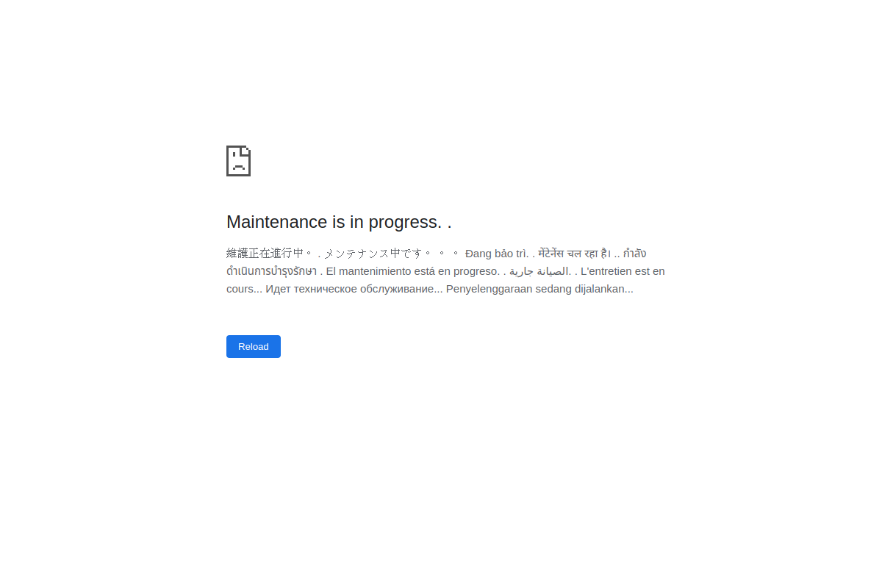Image resolution: width=882 pixels, height=588 pixels.
Task: Click the Spanish text 'El mantenimiento está en progreso'
Action: pos(413,271)
